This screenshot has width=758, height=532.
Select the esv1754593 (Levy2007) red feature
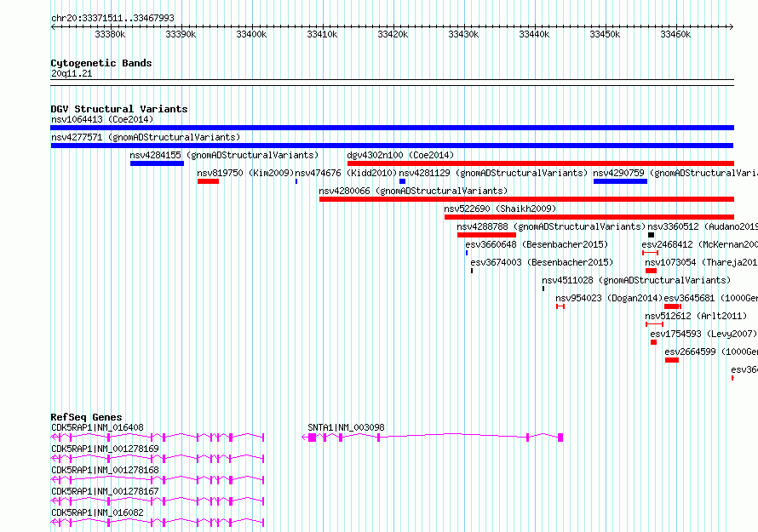point(653,342)
